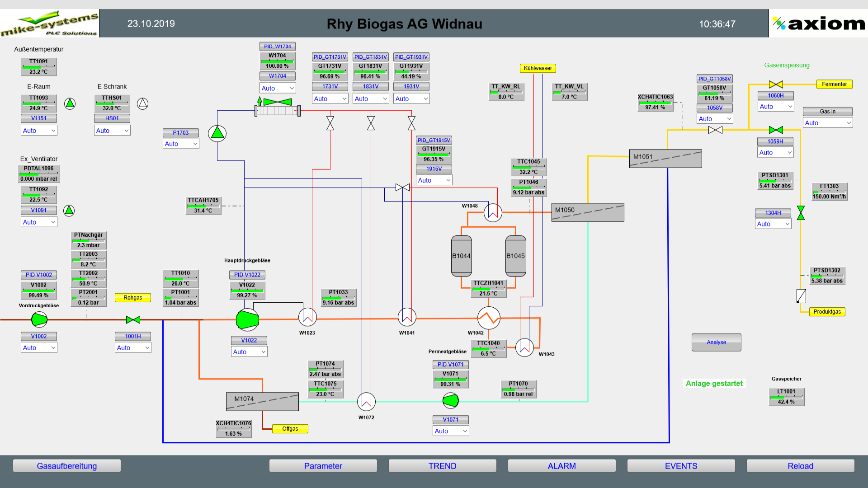Click the M1051 membrane module
Image resolution: width=868 pixels, height=488 pixels.
pyautogui.click(x=665, y=159)
